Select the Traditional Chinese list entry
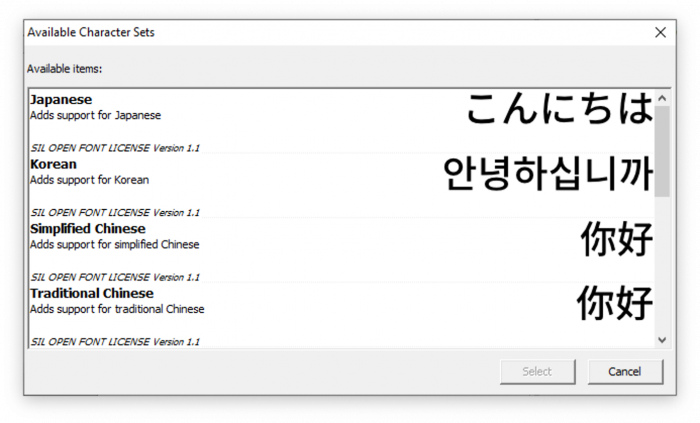The height and width of the screenshot is (423, 700). (x=91, y=293)
